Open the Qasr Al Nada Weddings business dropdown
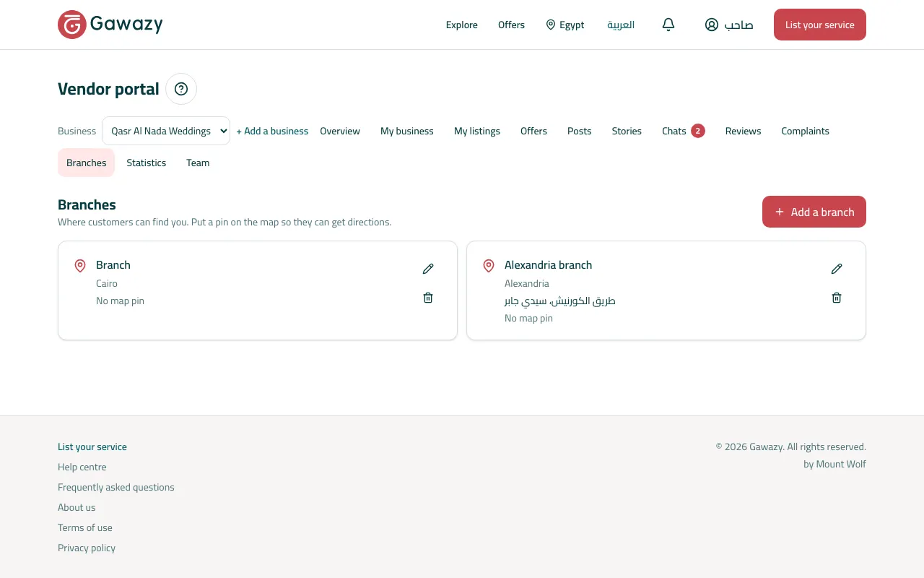This screenshot has width=924, height=578. [166, 131]
